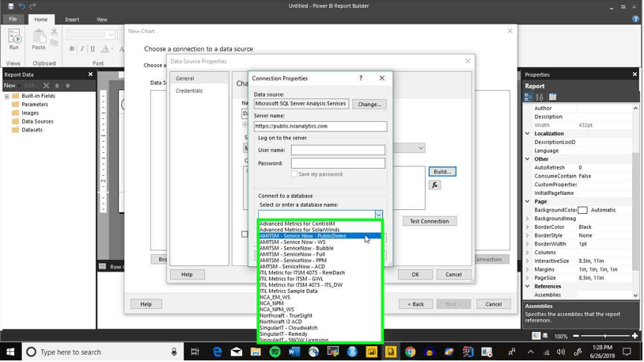The width and height of the screenshot is (644, 362).
Task: Click the Windows Start button
Action: coord(10,352)
